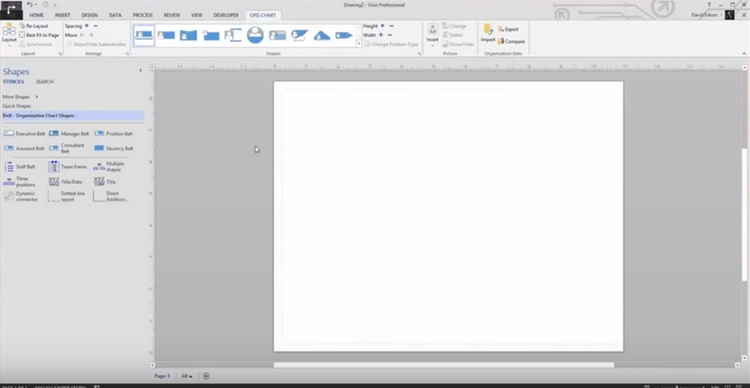Select the Multiple shapes stencil item
The image size is (750, 388).
[110, 167]
